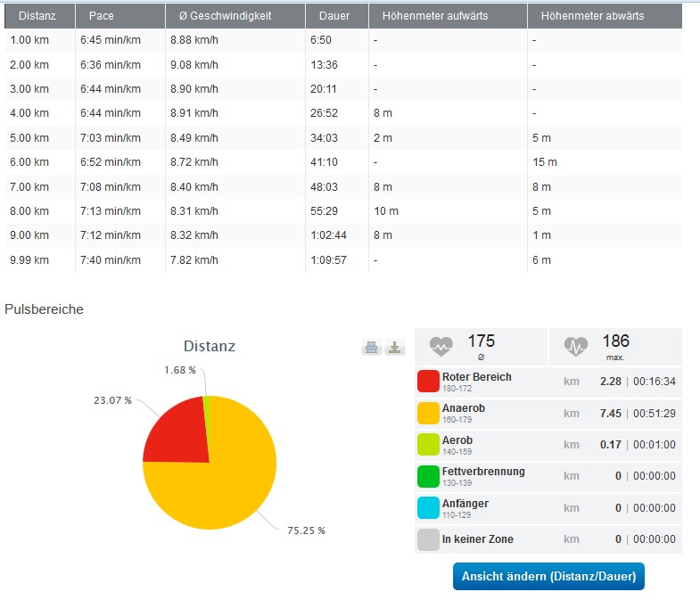Click the yellow Anaerob color swatch
This screenshot has height=600, width=700.
(428, 413)
